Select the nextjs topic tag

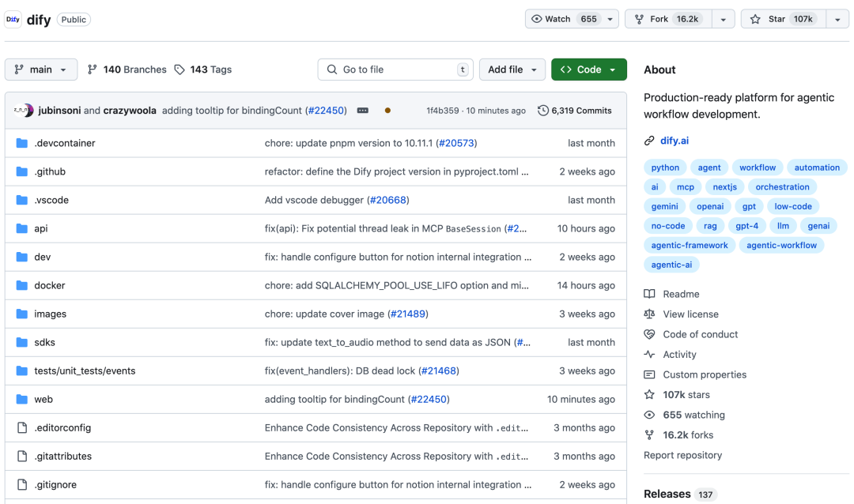pyautogui.click(x=724, y=187)
